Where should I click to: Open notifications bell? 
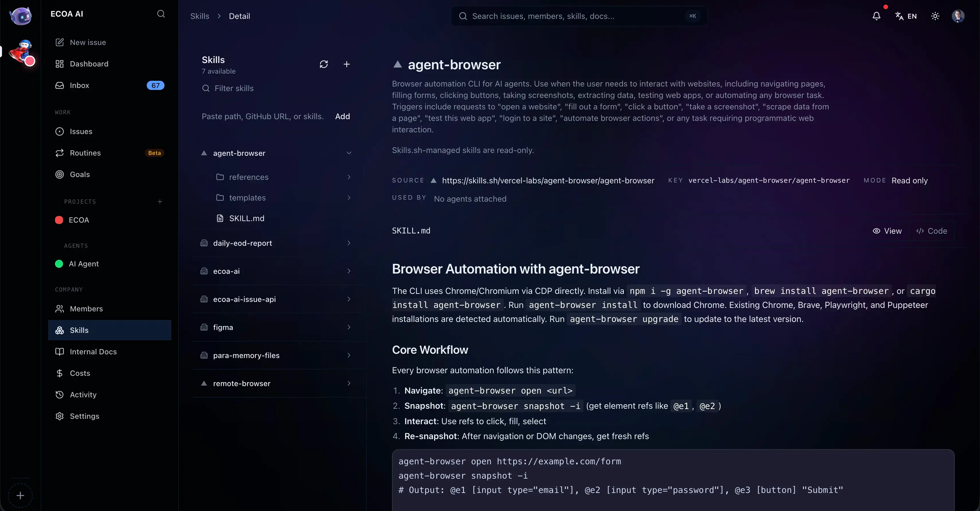pyautogui.click(x=876, y=16)
